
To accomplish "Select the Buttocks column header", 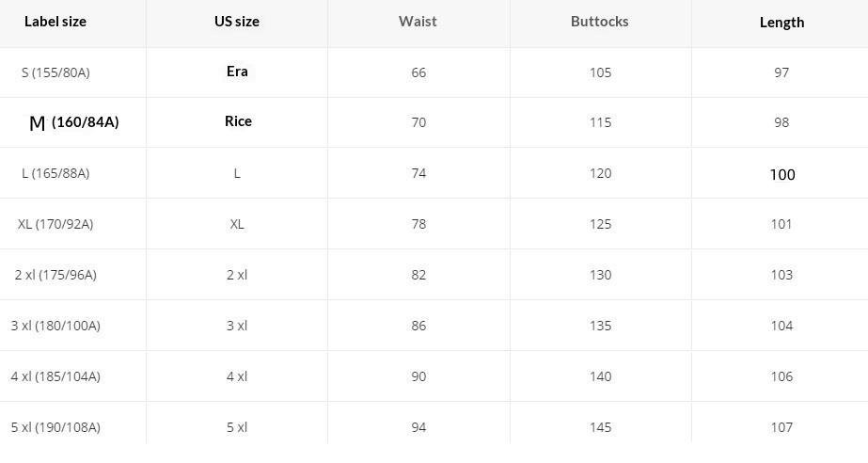I will 600,22.
